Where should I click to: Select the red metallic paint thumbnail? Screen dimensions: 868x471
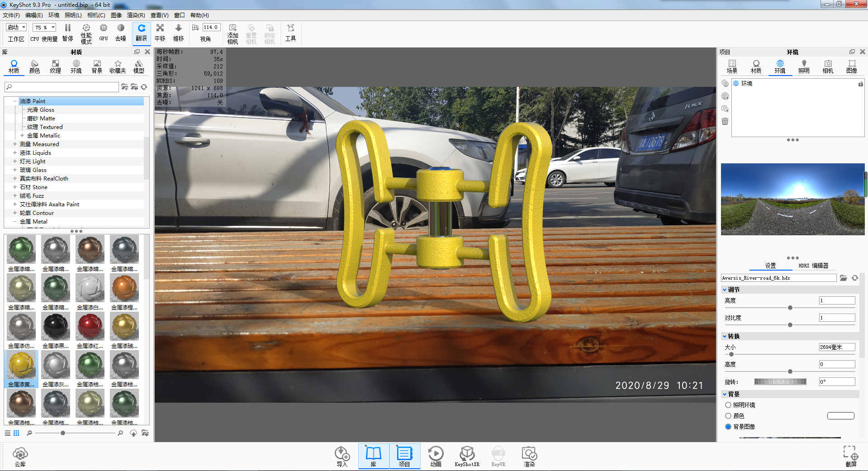pos(90,326)
